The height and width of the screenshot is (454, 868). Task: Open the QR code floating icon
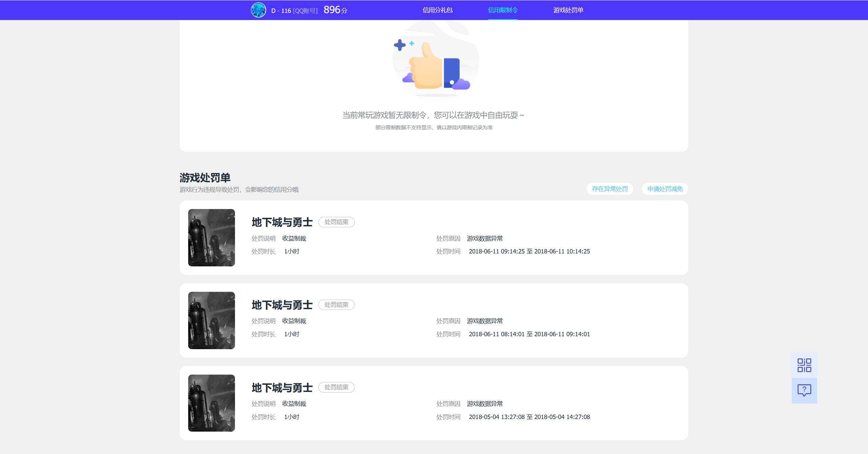(804, 365)
